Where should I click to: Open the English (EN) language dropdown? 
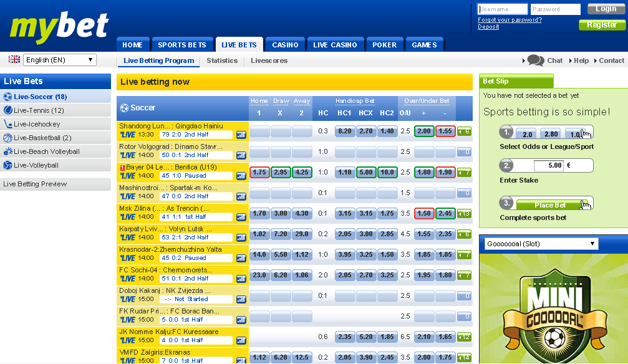[60, 60]
